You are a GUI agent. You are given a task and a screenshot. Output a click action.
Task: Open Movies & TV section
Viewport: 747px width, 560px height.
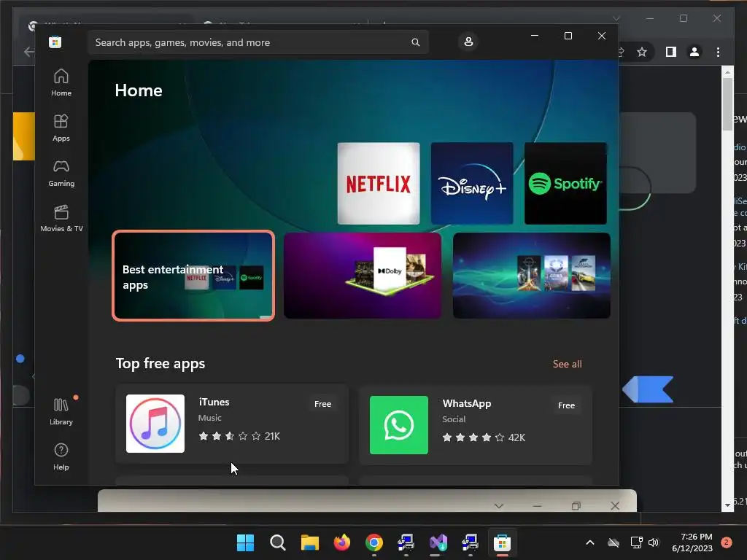61,218
